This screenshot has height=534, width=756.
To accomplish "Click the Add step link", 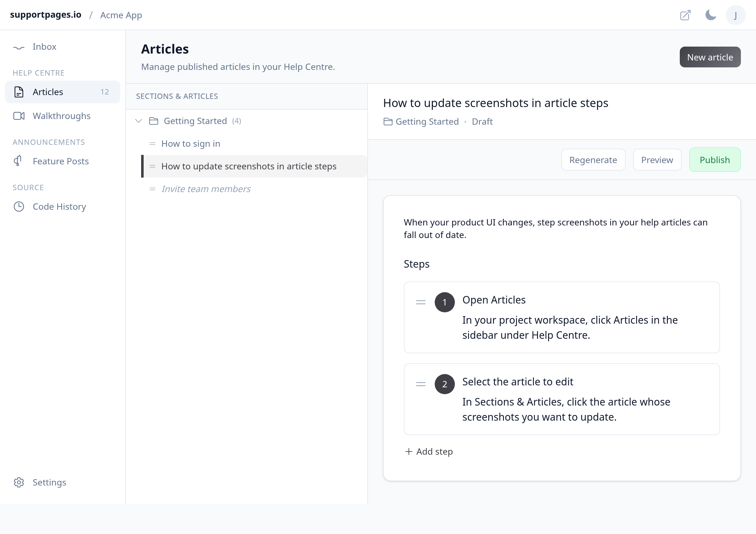I will [x=429, y=452].
